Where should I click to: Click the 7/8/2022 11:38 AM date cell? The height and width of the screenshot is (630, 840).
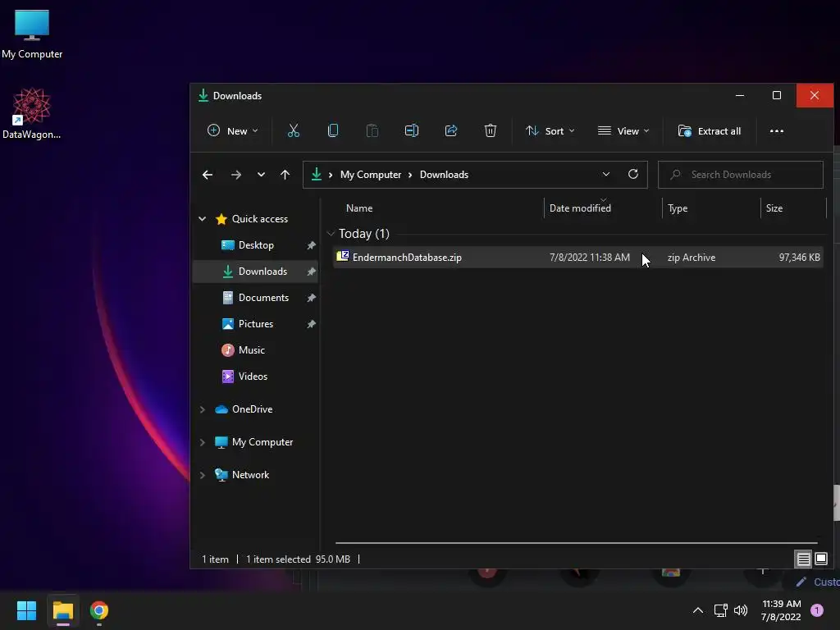tap(589, 258)
